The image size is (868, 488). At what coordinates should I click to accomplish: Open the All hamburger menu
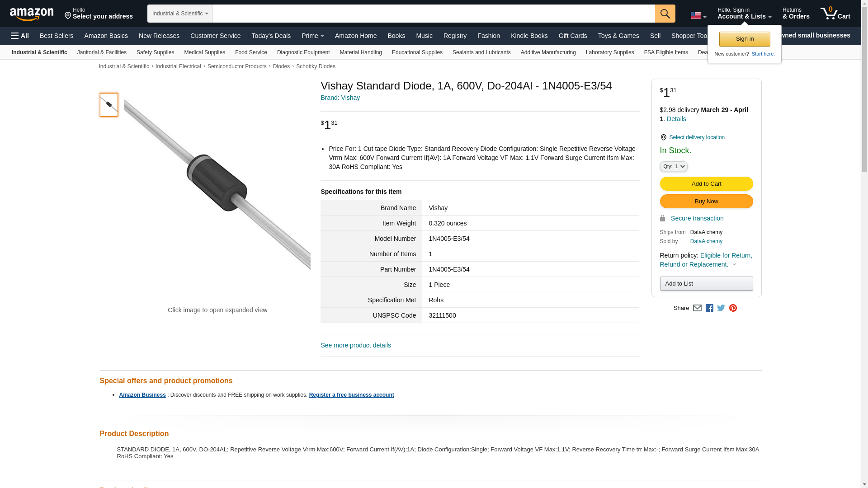point(20,36)
